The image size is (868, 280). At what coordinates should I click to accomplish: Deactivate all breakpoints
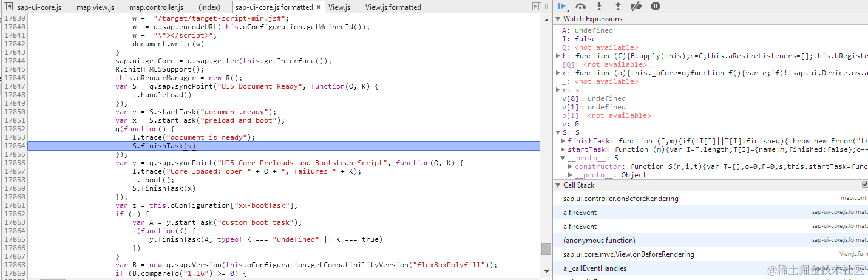click(x=636, y=6)
